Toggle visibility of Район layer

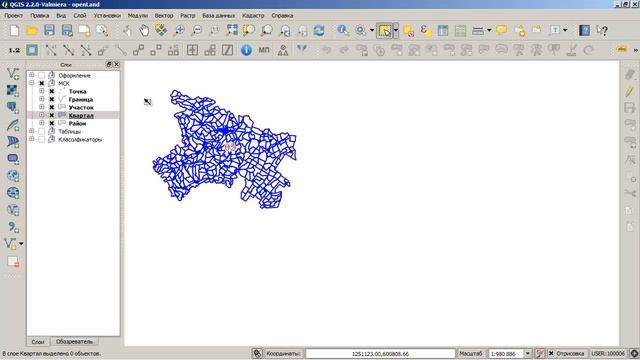pos(52,123)
